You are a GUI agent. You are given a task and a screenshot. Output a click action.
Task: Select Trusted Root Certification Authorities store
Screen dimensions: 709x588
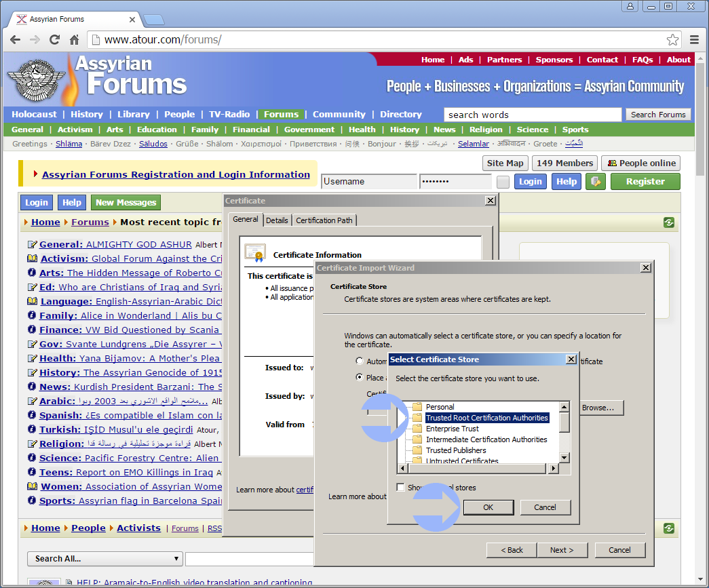pos(487,418)
